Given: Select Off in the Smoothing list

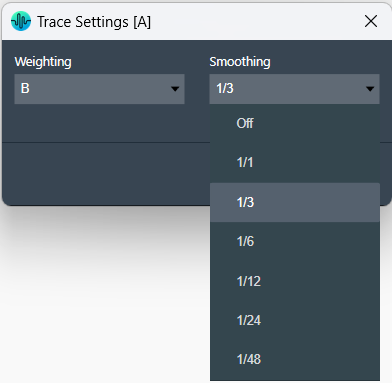Looking at the screenshot, I should (295, 123).
